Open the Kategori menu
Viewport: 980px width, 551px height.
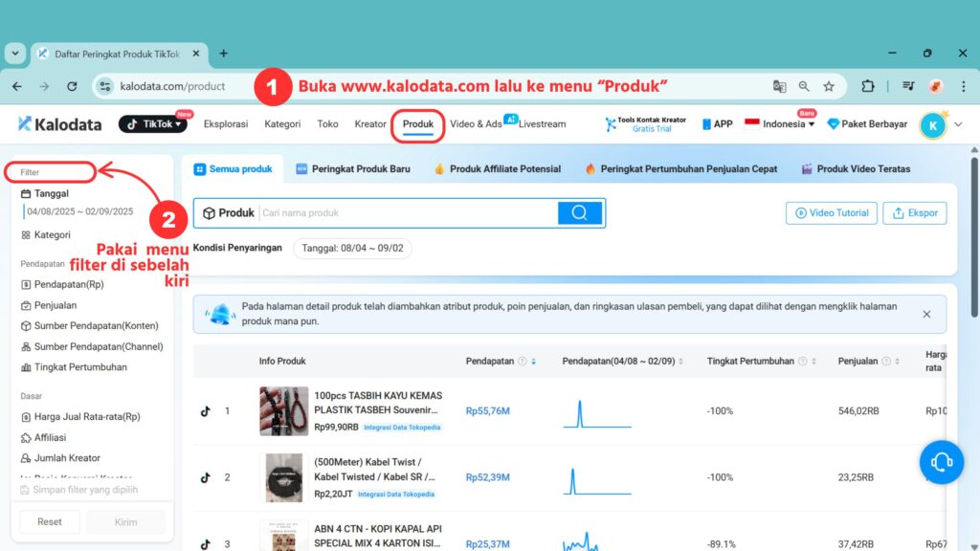(282, 124)
